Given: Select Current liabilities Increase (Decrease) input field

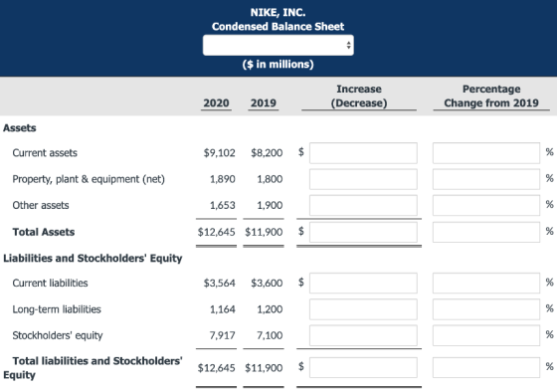Looking at the screenshot, I should point(363,284).
